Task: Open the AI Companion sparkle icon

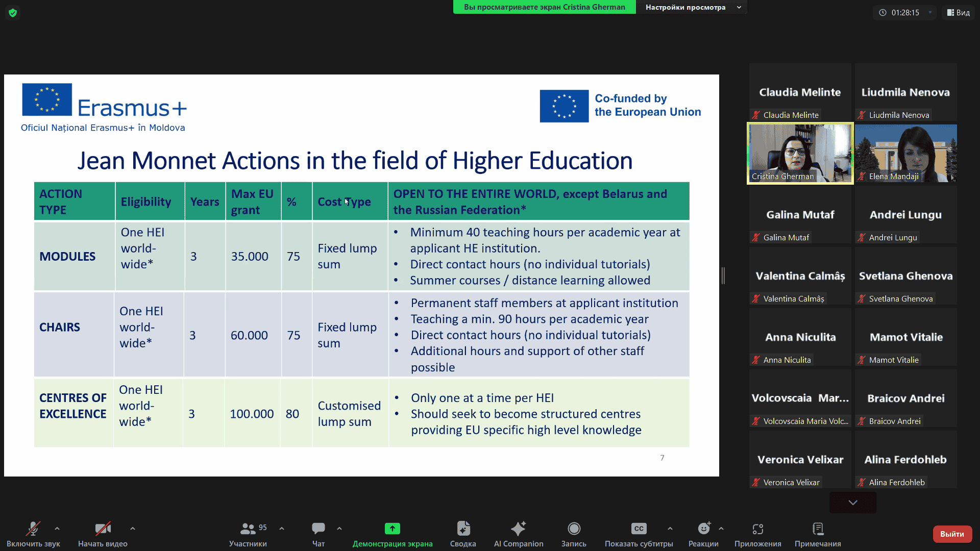Action: click(518, 529)
